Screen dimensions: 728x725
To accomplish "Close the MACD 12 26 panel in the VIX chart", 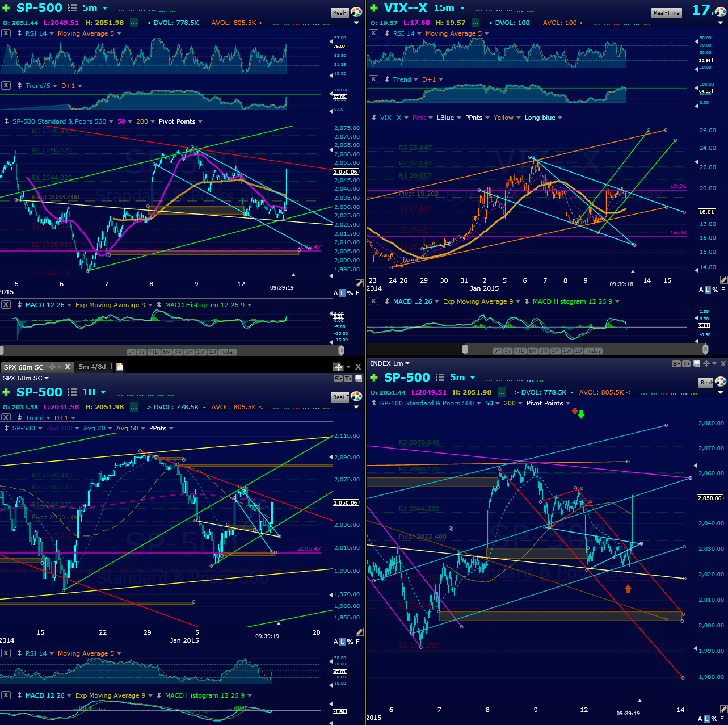I will 373,301.
